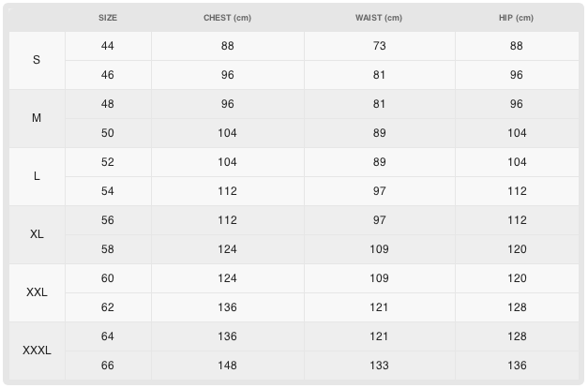Select the XXL size label
This screenshot has height=388, width=588.
tap(37, 292)
